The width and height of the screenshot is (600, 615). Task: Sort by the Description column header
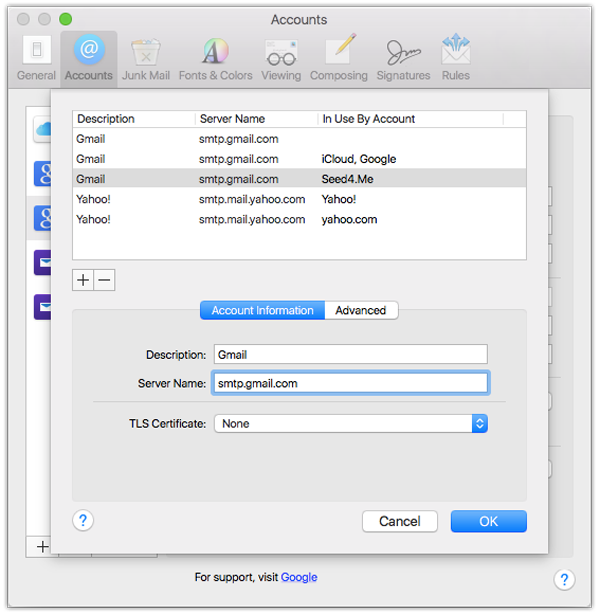click(x=134, y=119)
